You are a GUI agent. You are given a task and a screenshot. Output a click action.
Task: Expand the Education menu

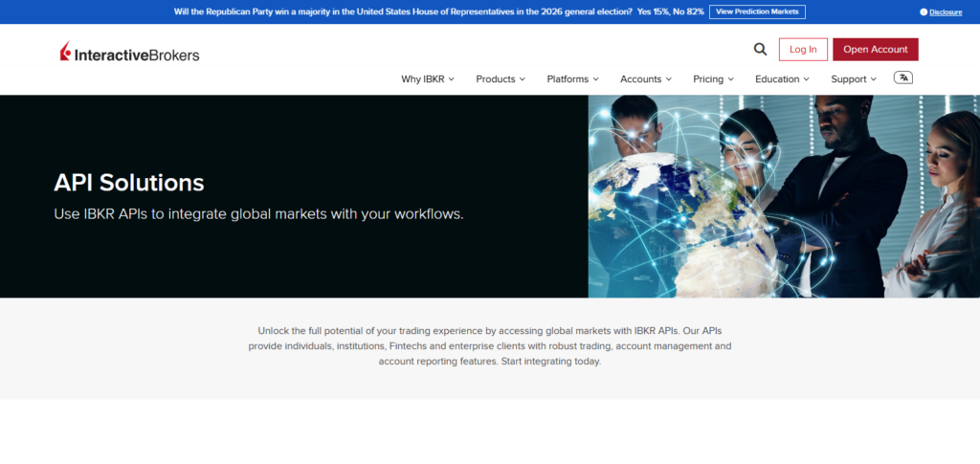point(782,79)
